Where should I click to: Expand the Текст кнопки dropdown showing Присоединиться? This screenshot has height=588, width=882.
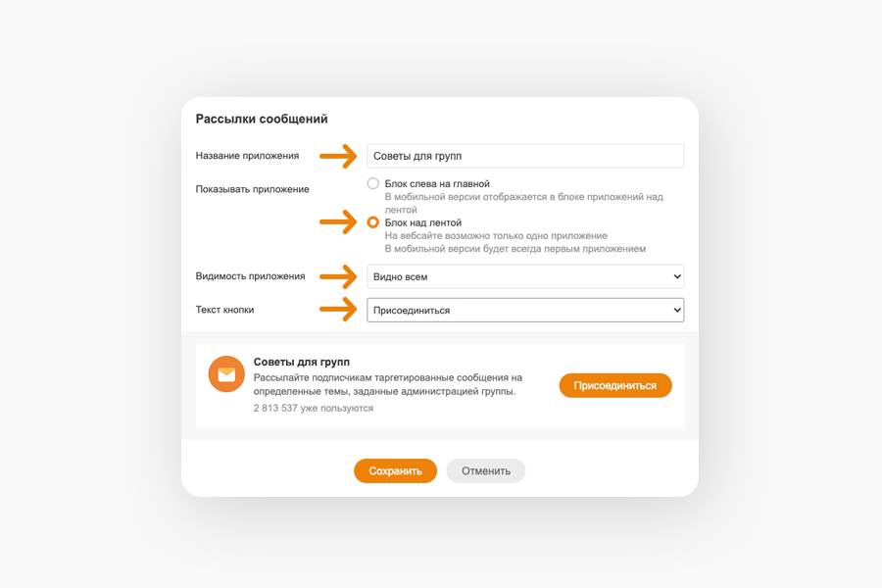tap(525, 310)
